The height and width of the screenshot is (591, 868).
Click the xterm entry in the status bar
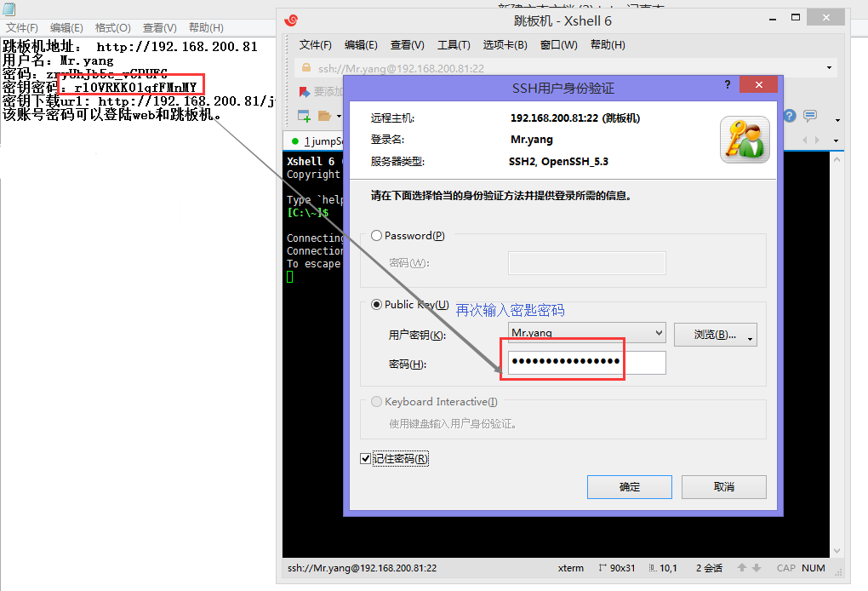571,568
